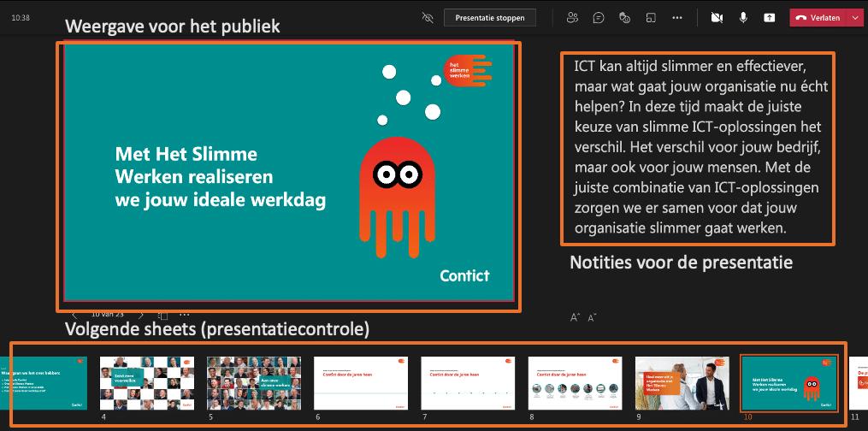This screenshot has height=431, width=868.
Task: Click the share content tray icon
Action: [769, 17]
